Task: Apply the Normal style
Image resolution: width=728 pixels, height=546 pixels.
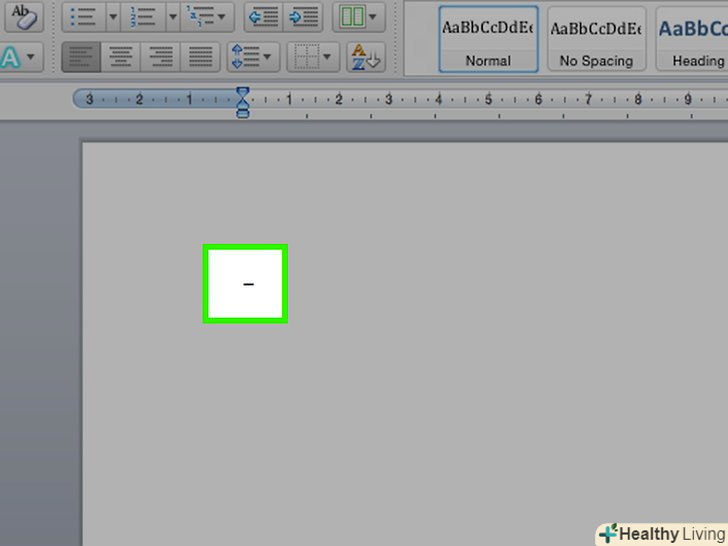Action: click(x=488, y=39)
